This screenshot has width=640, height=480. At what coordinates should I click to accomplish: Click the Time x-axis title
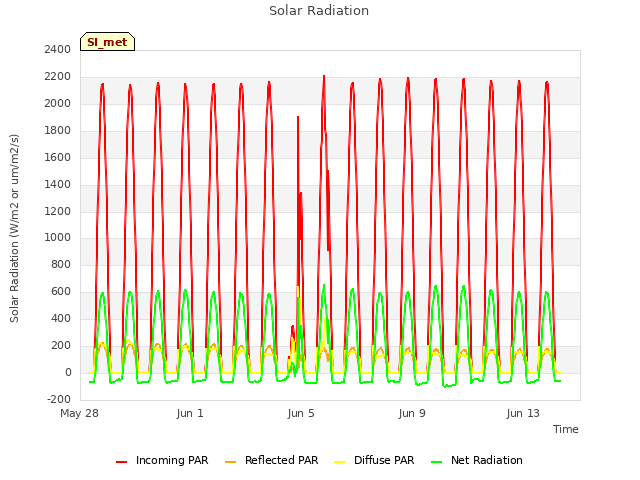point(566,429)
